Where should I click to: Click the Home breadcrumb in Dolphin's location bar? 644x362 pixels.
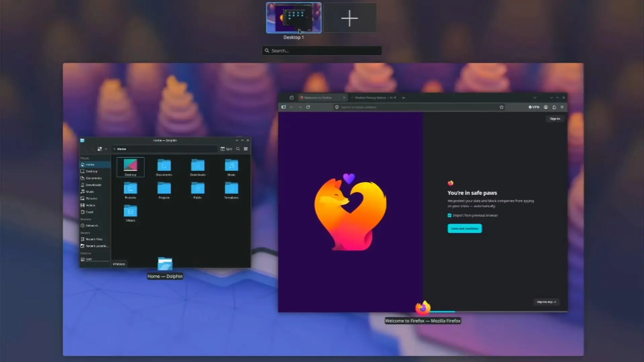click(121, 149)
